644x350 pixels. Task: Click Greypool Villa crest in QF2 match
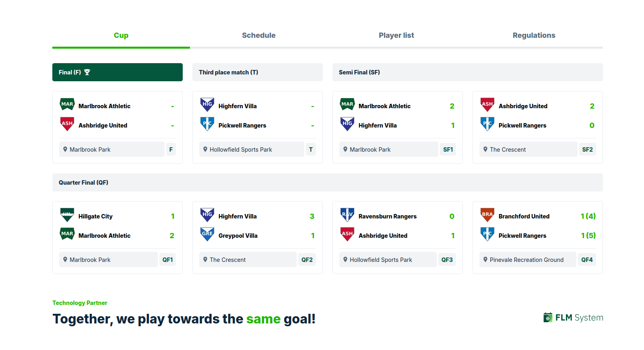[207, 234]
